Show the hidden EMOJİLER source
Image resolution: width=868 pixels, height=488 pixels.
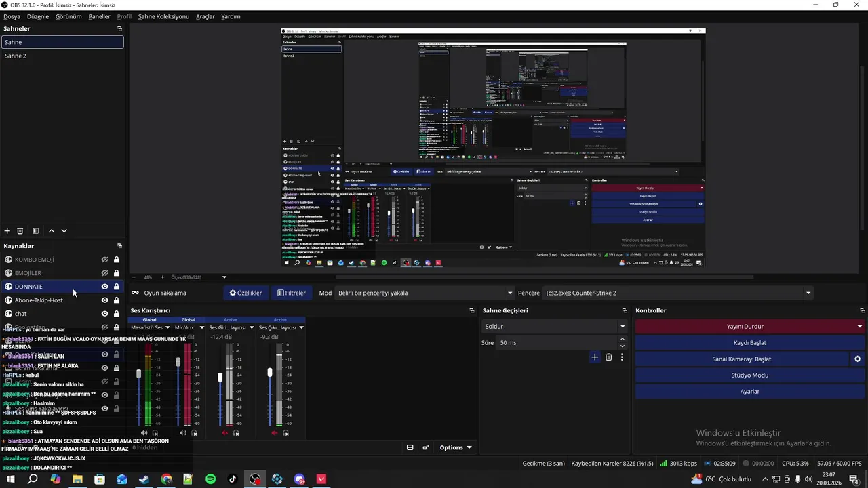tap(105, 273)
